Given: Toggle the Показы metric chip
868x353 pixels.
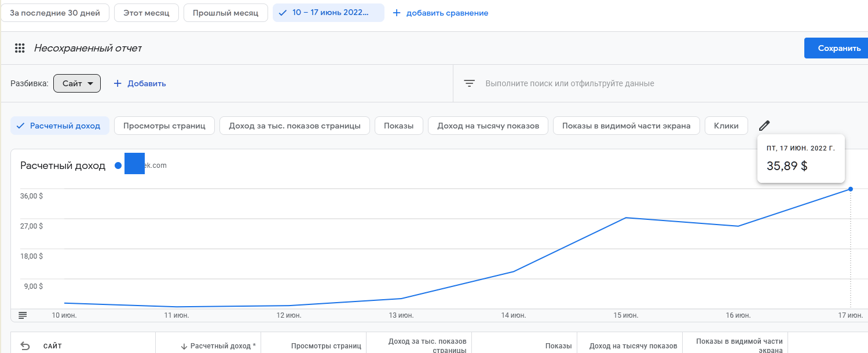Looking at the screenshot, I should 399,126.
